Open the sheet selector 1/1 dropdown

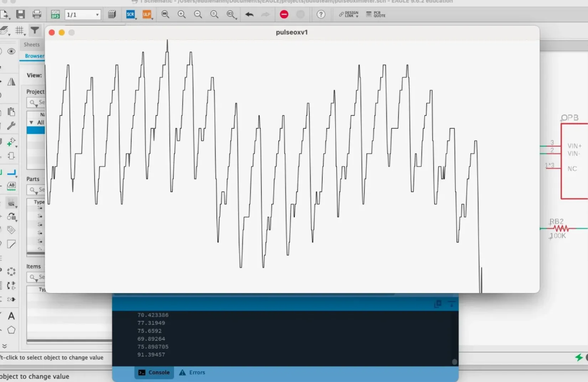pos(83,15)
